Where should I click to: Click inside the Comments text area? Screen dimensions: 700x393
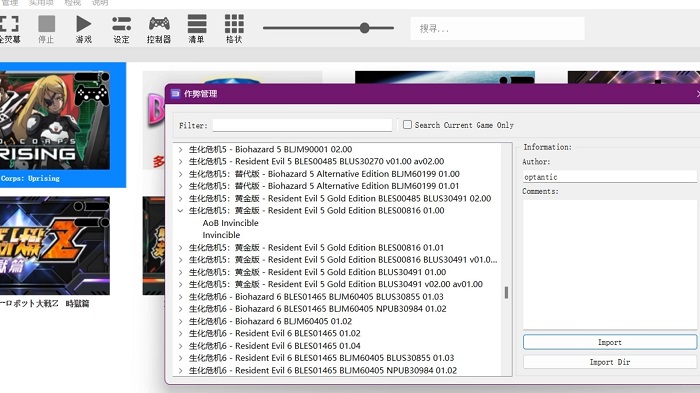pyautogui.click(x=610, y=265)
